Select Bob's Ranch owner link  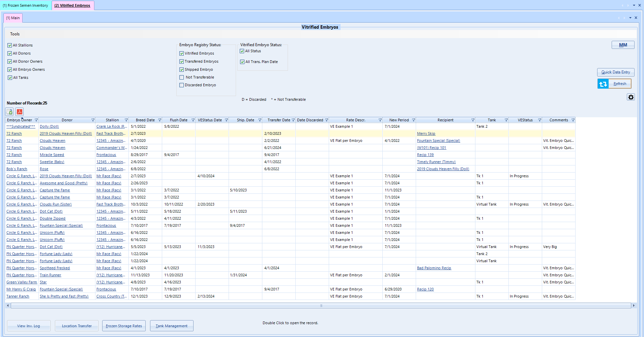click(17, 169)
